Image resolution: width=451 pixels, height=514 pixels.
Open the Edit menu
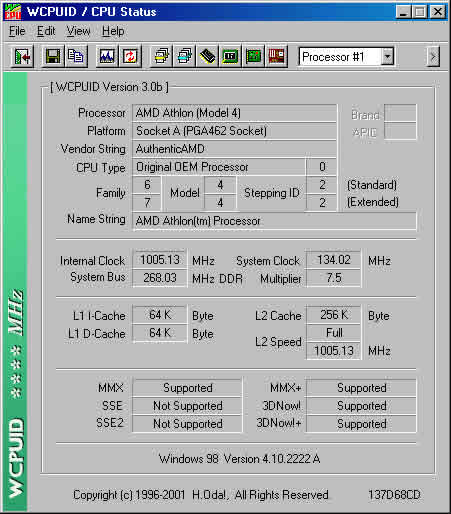[46, 31]
